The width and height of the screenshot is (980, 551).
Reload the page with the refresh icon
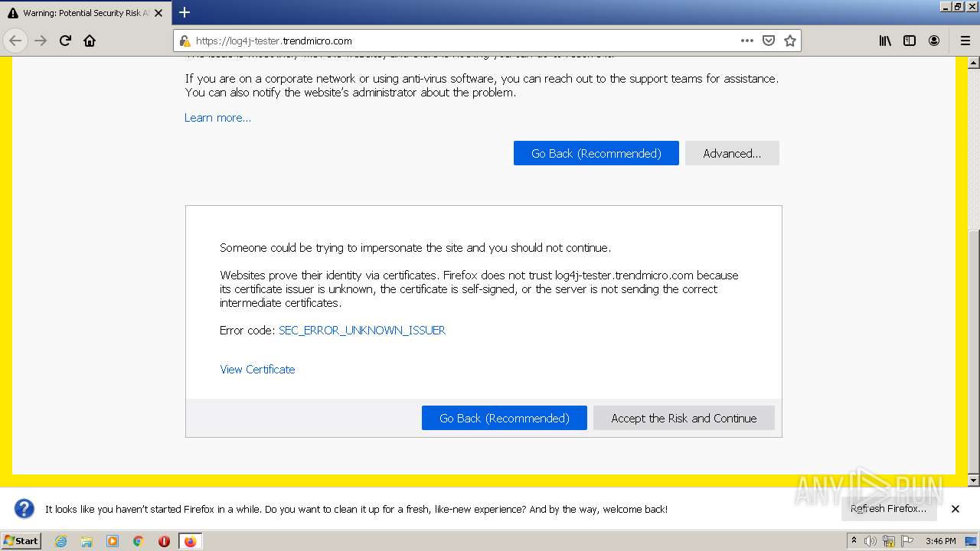[65, 41]
